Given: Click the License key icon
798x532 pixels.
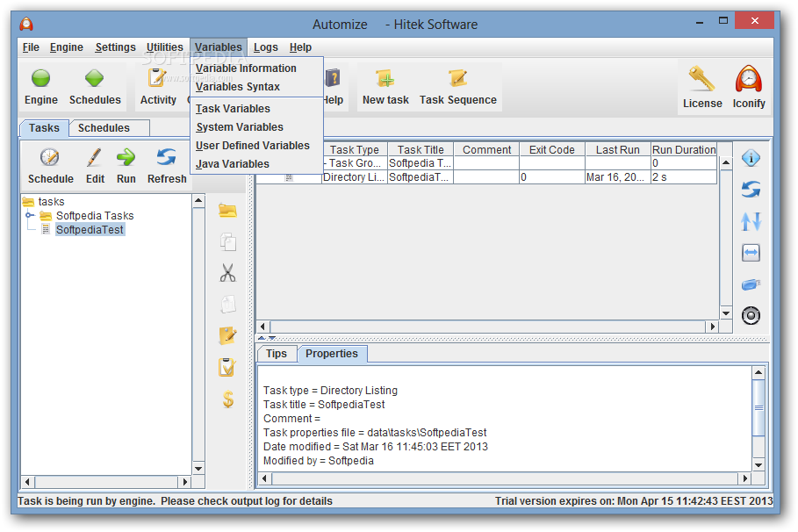Looking at the screenshot, I should tap(701, 79).
